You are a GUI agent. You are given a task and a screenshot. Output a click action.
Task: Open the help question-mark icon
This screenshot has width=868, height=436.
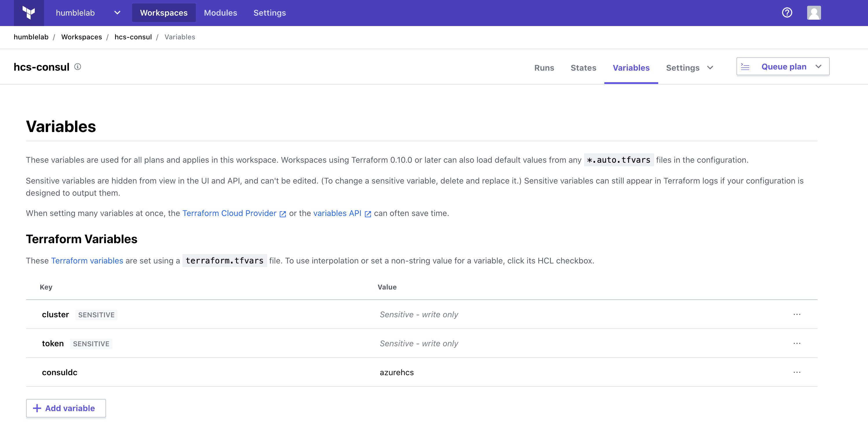pyautogui.click(x=787, y=13)
